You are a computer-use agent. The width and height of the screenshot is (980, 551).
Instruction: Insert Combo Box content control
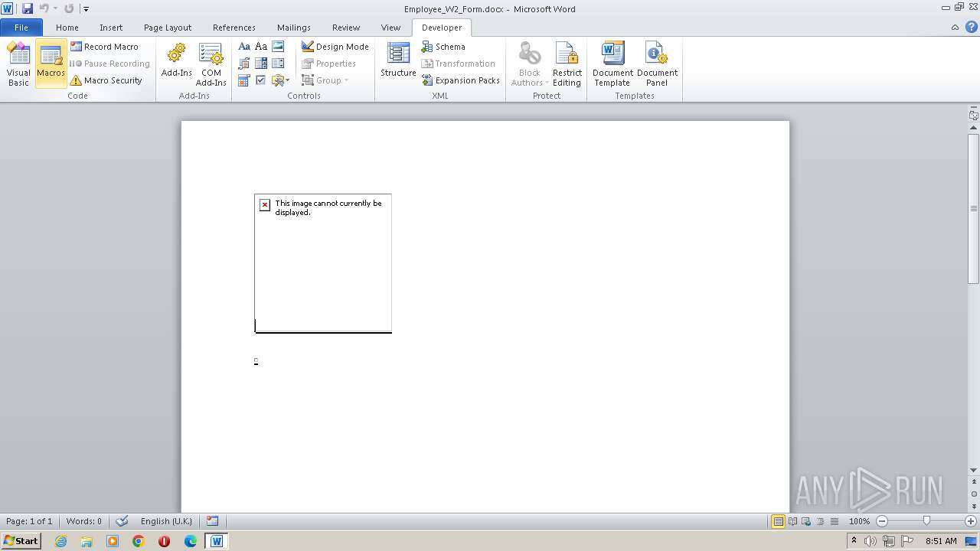(x=261, y=64)
